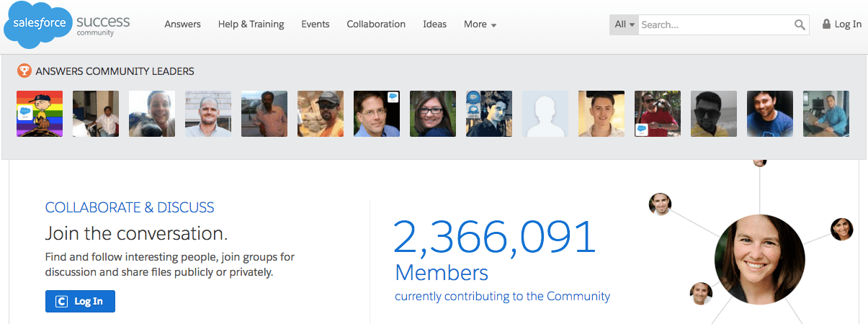
Task: Open the Answers menu item
Action: pyautogui.click(x=182, y=24)
